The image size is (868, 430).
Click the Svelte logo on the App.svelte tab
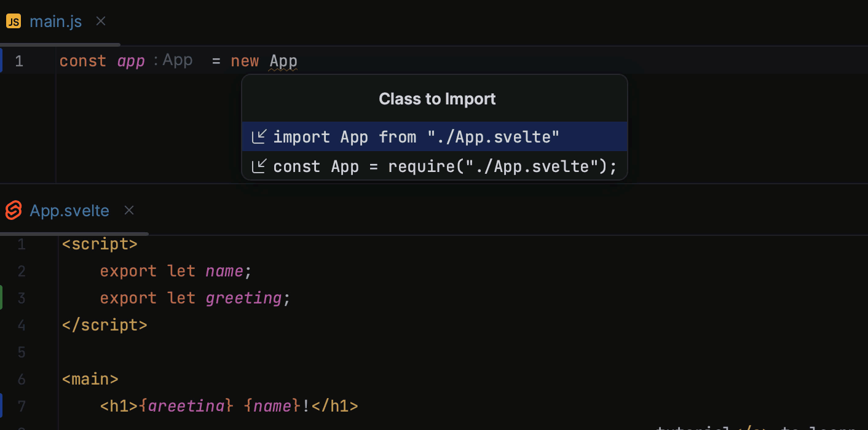tap(13, 210)
